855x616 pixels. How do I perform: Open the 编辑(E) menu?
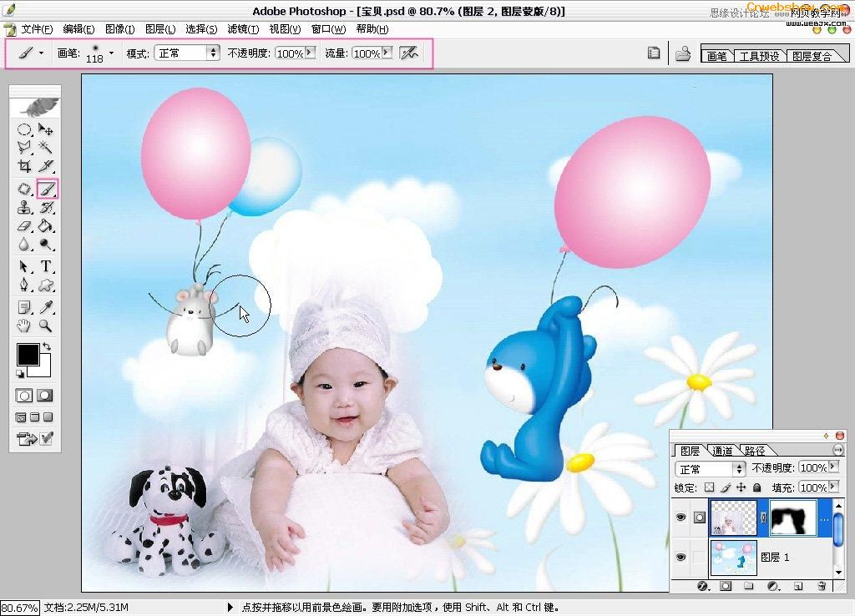pyautogui.click(x=78, y=29)
